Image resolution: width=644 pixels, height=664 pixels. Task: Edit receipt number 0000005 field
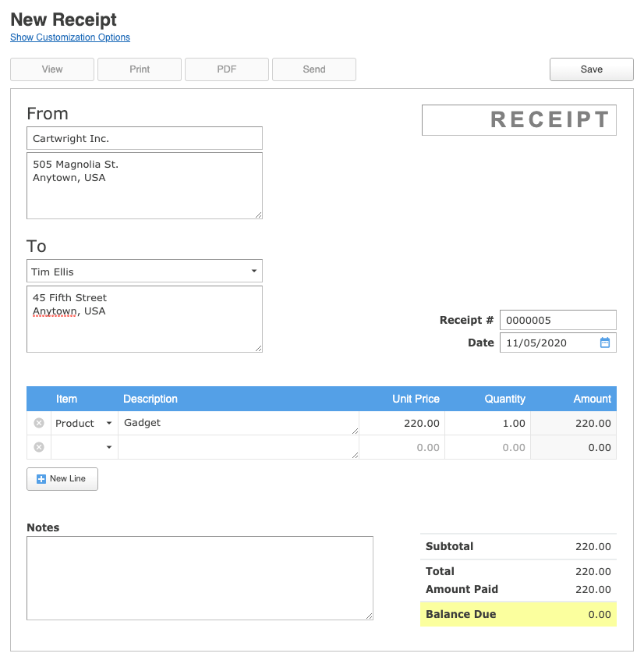click(557, 320)
